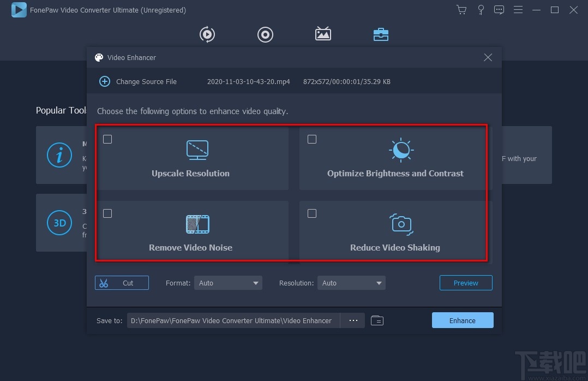
Task: Click the Optimize Brightness and Contrast label
Action: click(395, 174)
